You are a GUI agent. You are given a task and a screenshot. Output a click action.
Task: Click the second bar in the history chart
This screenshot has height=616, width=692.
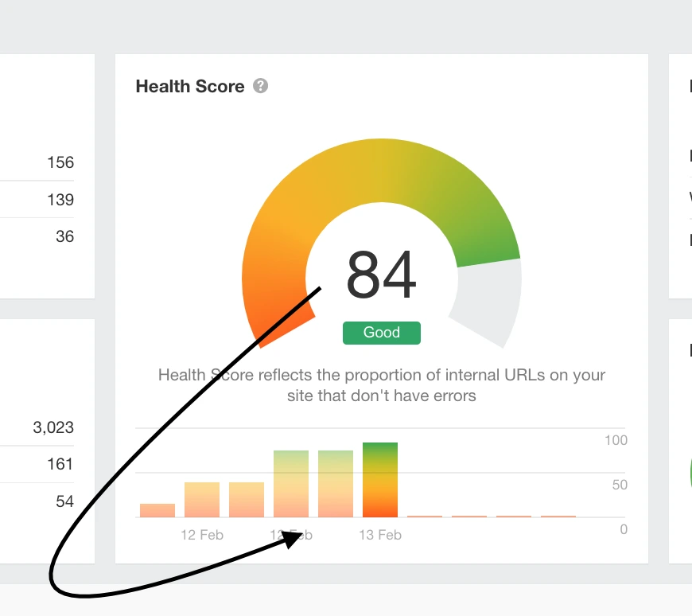pos(202,500)
